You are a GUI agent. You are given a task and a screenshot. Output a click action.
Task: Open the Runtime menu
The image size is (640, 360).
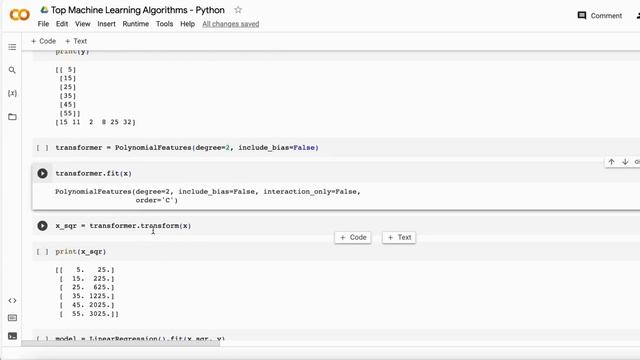(136, 24)
